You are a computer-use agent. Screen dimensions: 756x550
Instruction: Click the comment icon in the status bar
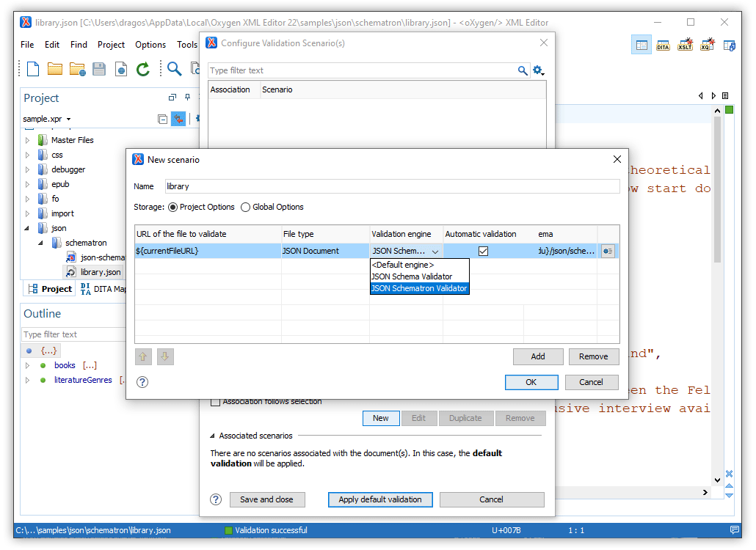pos(735,529)
